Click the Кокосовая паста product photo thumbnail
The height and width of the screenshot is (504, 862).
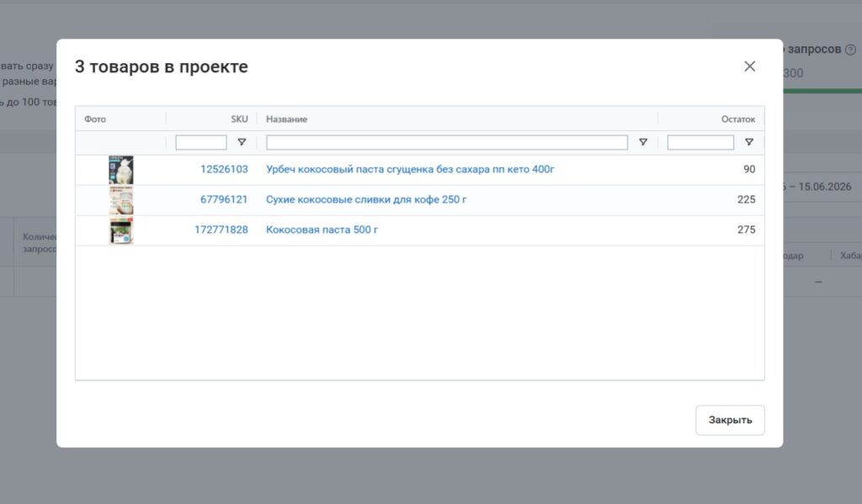click(x=121, y=231)
